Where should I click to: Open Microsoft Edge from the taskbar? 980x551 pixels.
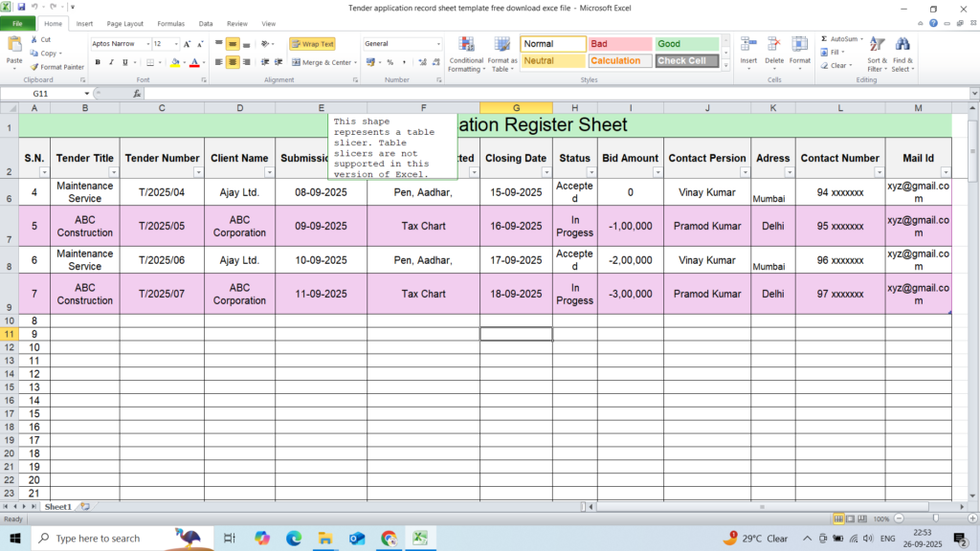point(293,539)
